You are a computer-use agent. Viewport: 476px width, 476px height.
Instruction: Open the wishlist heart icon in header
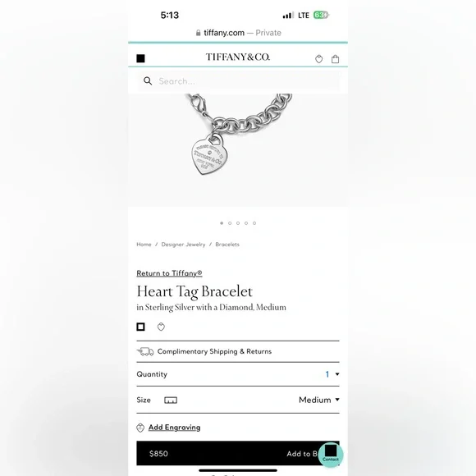tap(318, 59)
